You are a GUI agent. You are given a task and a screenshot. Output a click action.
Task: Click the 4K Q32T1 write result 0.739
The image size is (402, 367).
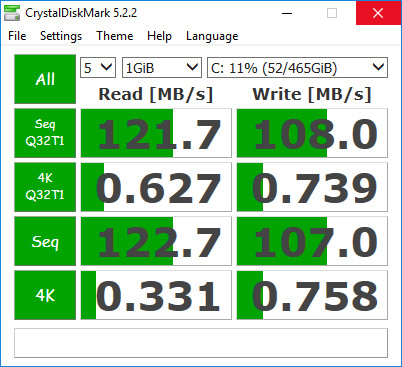tap(312, 187)
